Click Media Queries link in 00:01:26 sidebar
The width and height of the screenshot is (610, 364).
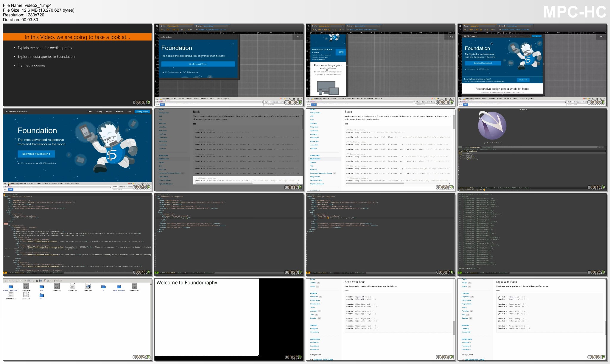315,159
